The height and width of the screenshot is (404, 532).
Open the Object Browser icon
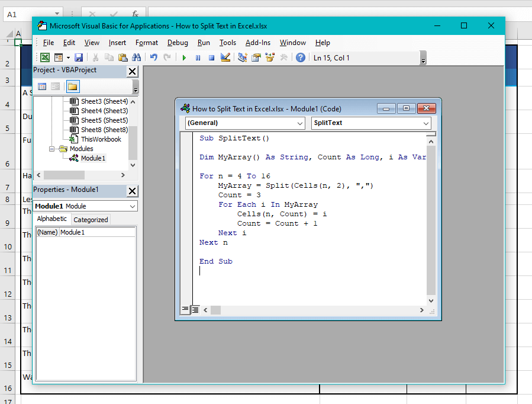270,57
